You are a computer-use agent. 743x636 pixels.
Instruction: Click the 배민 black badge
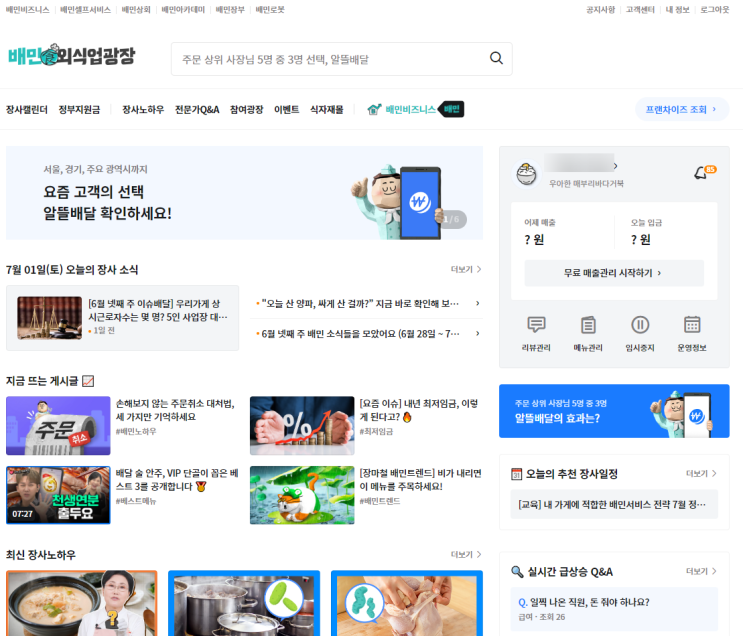pyautogui.click(x=451, y=109)
